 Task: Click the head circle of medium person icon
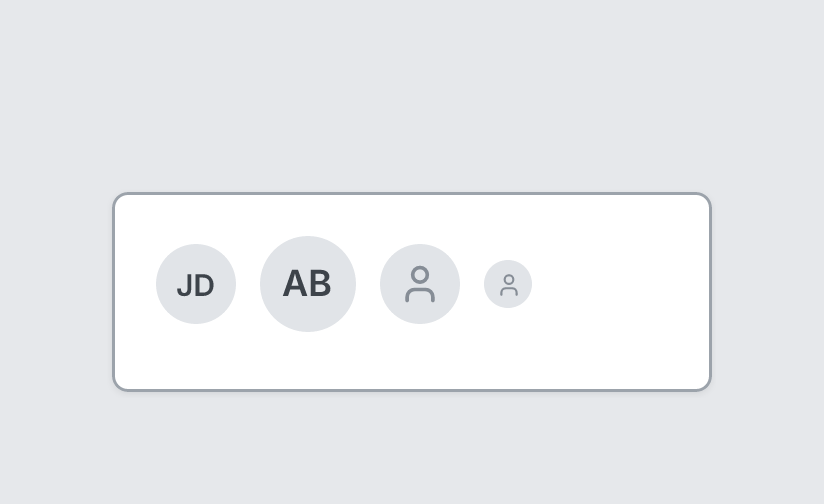(x=420, y=275)
